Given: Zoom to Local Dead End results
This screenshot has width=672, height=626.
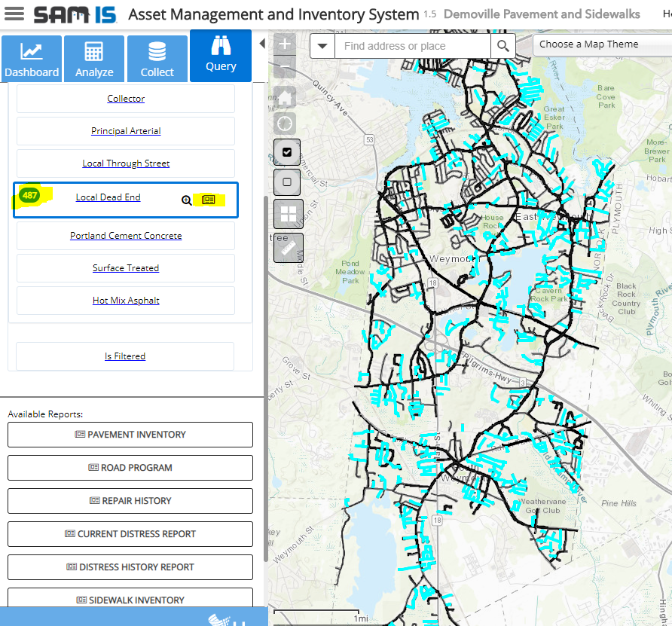Looking at the screenshot, I should pyautogui.click(x=187, y=200).
